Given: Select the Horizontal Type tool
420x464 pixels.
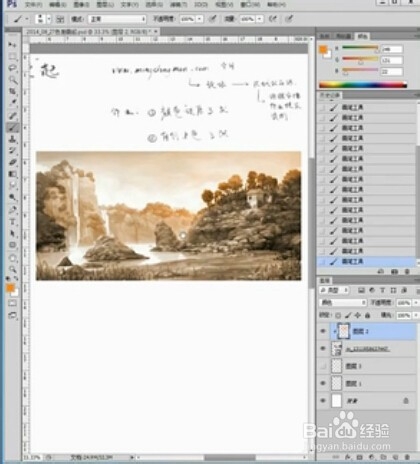Looking at the screenshot, I should pyautogui.click(x=12, y=222).
